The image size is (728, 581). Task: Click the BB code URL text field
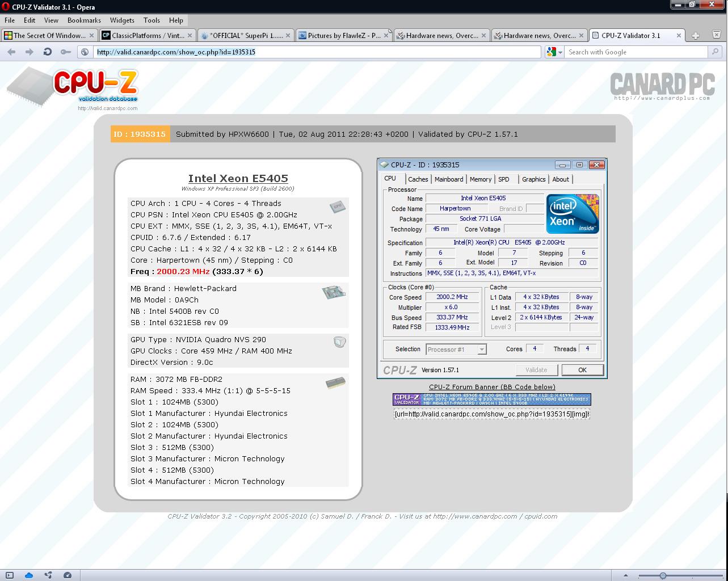(x=491, y=414)
